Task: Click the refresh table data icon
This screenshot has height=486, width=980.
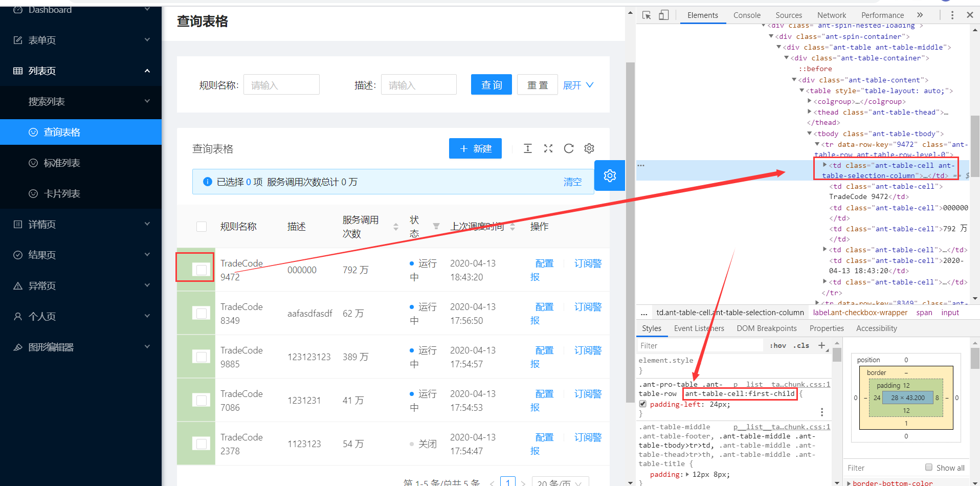Action: 569,148
